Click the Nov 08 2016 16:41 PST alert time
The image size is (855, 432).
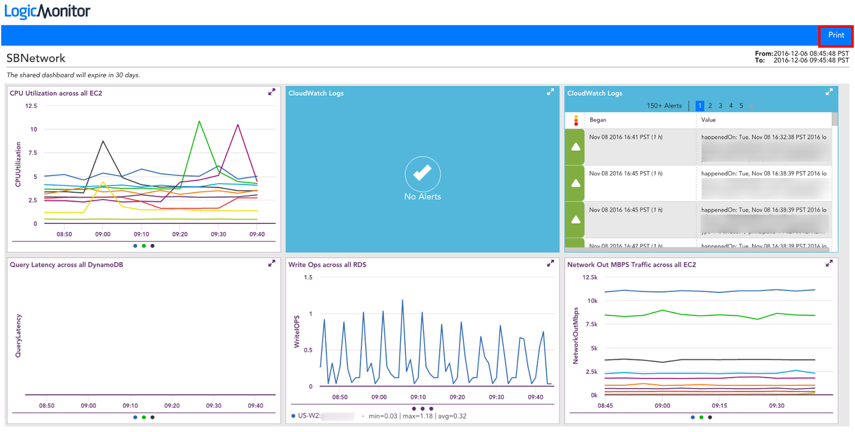626,136
